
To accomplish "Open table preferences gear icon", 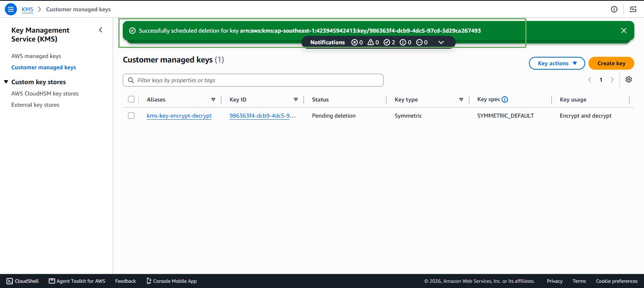I will (x=629, y=79).
